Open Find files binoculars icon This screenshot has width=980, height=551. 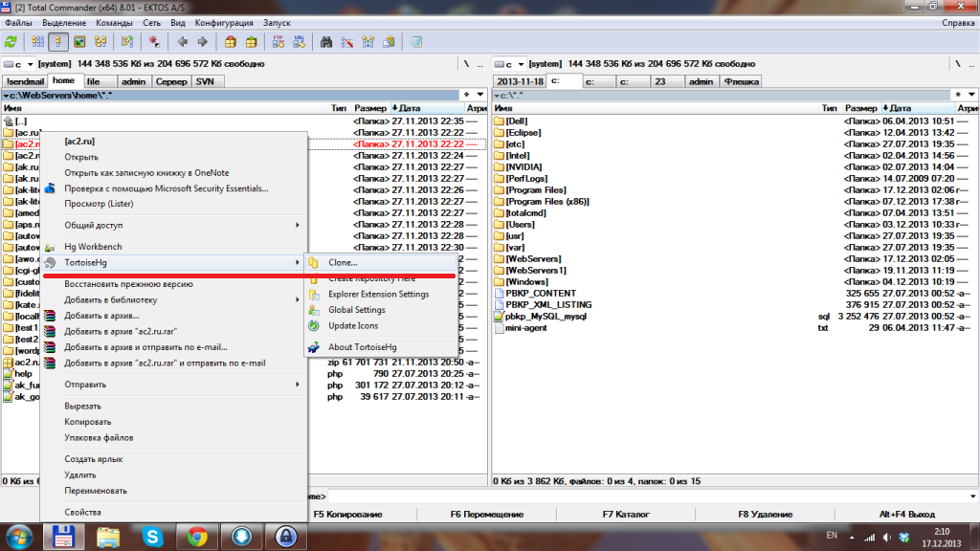pyautogui.click(x=326, y=42)
